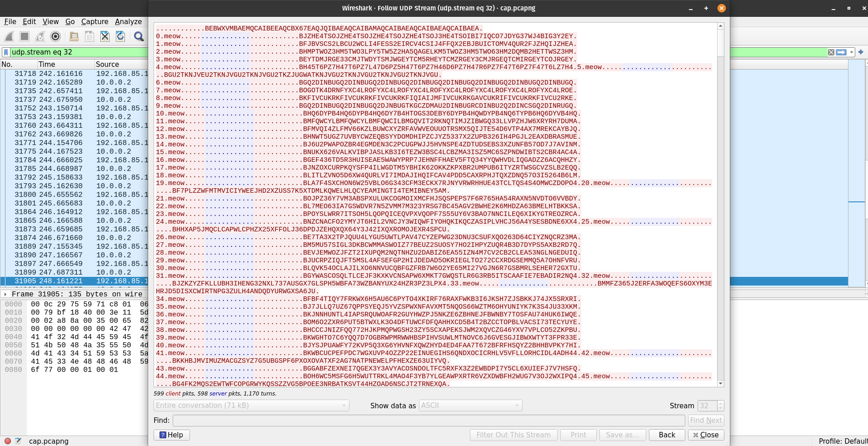Expand the Frame 31905 tree row
The height and width of the screenshot is (446, 868).
pos(5,294)
